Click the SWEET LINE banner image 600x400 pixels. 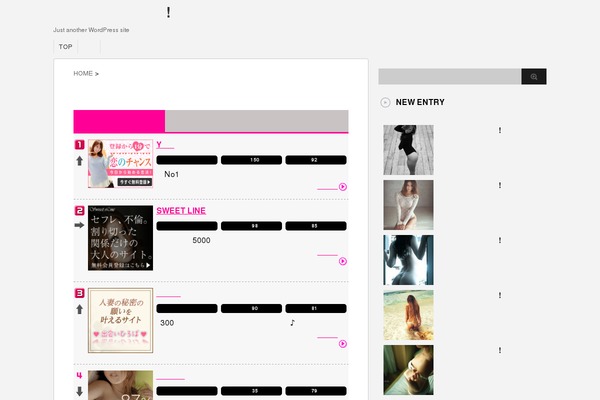point(121,238)
